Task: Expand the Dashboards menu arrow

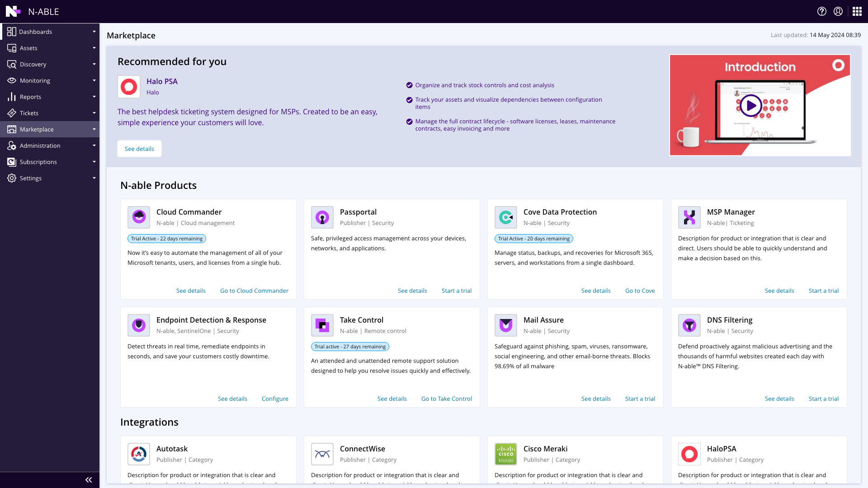Action: click(94, 32)
